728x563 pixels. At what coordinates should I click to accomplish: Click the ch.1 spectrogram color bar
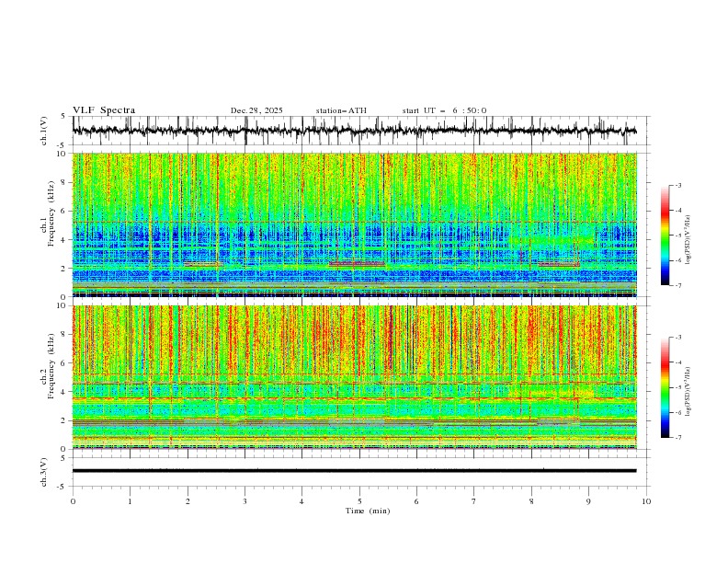pos(665,236)
